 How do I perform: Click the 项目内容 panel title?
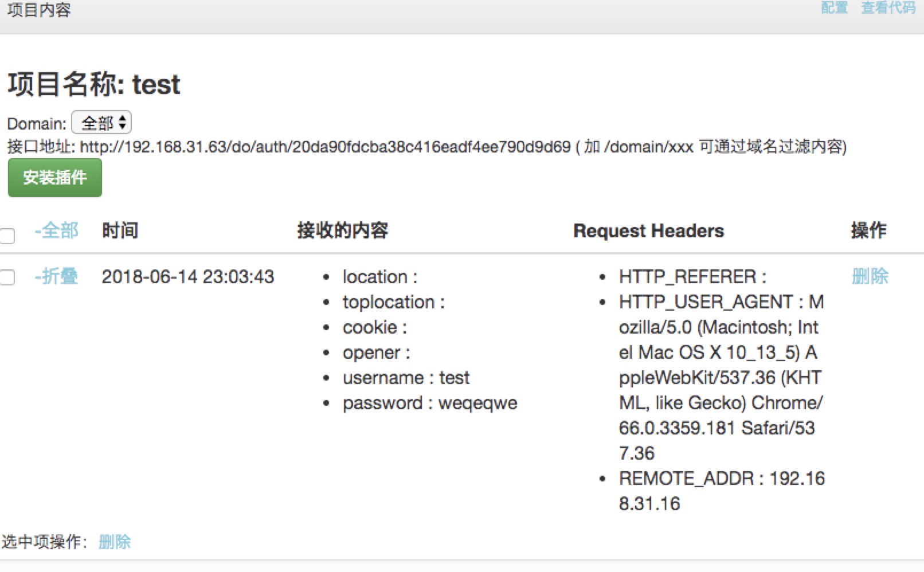[39, 10]
